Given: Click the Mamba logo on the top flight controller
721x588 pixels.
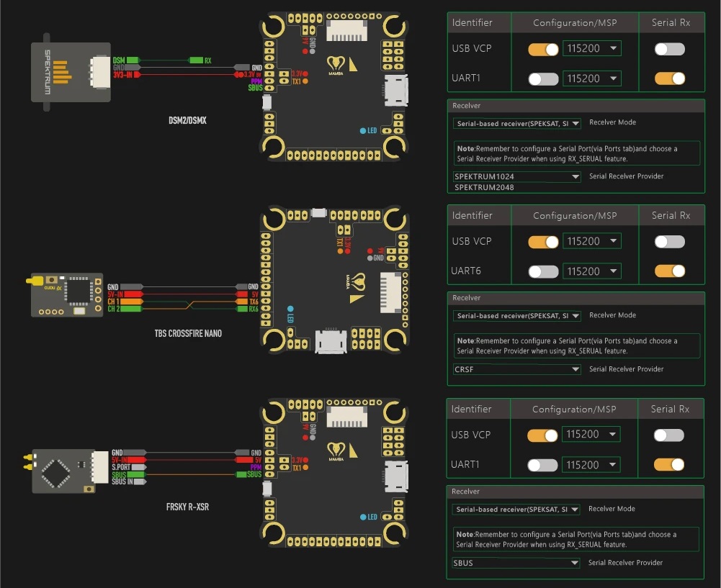Looking at the screenshot, I should pos(336,65).
